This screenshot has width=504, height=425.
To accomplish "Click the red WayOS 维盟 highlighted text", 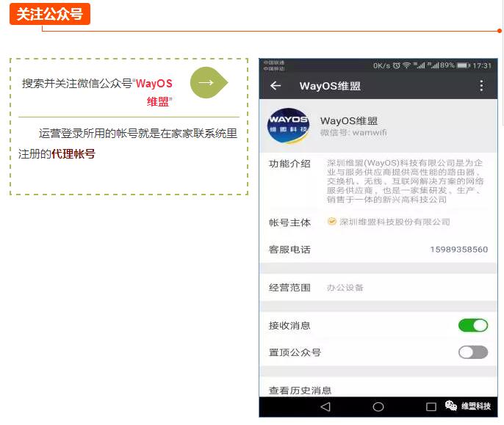I will (154, 92).
